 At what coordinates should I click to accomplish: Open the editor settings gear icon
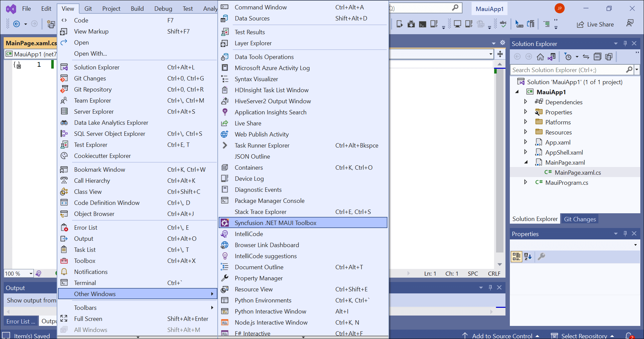tap(502, 43)
